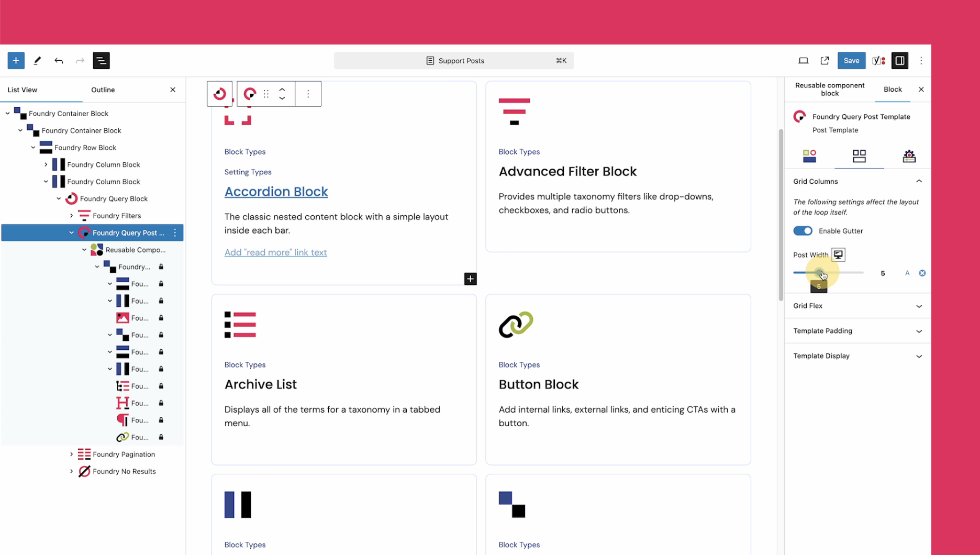Expand the Grid Flex section
Image resolution: width=980 pixels, height=555 pixels.
pos(857,306)
